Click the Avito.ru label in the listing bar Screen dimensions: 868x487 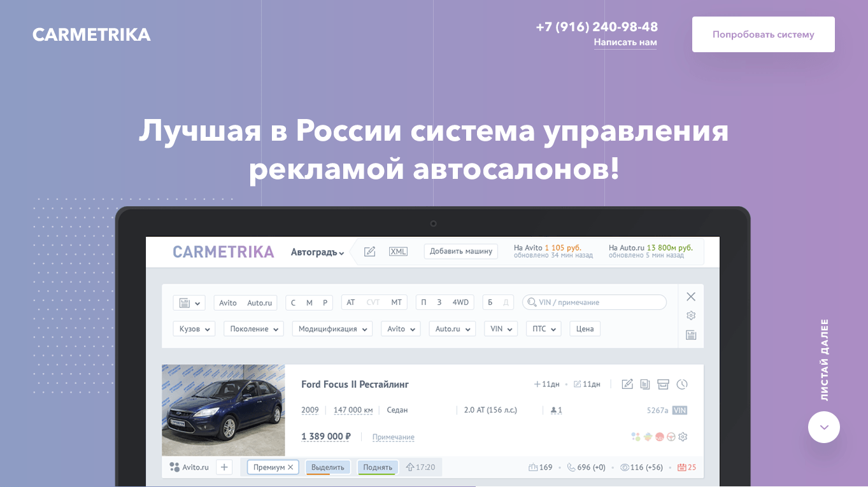[196, 467]
